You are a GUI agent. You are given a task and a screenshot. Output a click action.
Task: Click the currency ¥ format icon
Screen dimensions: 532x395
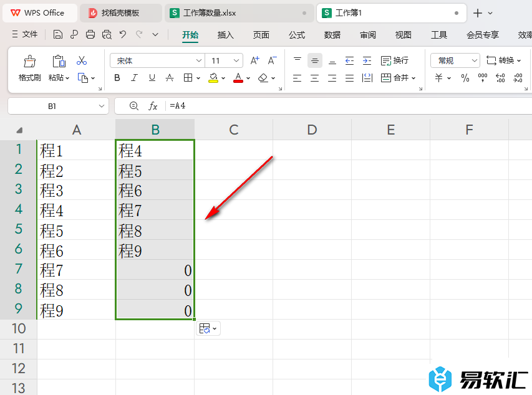[x=438, y=78]
